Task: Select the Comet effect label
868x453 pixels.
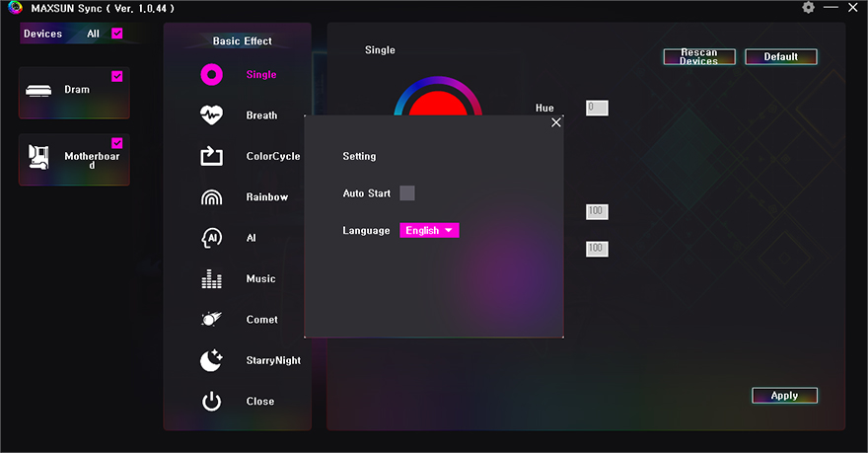Action: tap(261, 320)
